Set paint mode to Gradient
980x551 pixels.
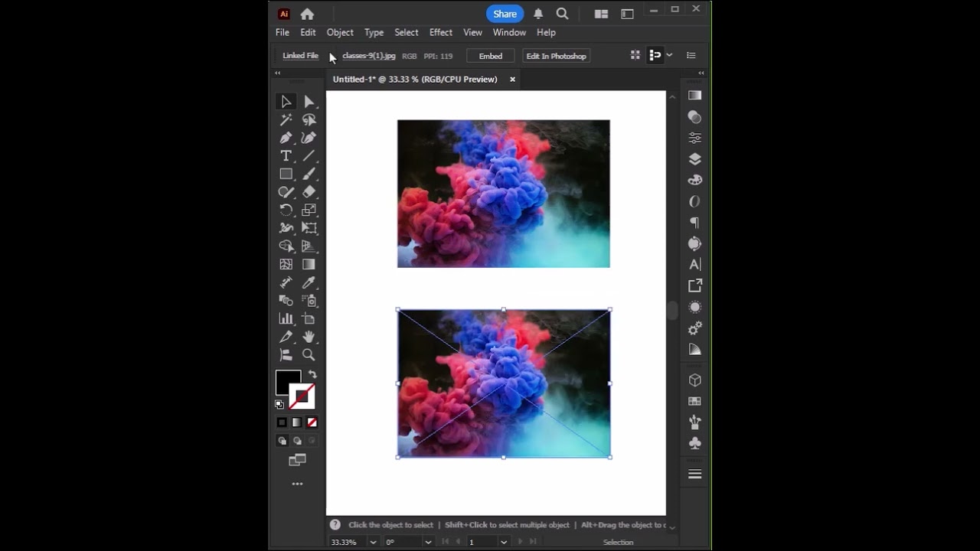click(x=297, y=422)
